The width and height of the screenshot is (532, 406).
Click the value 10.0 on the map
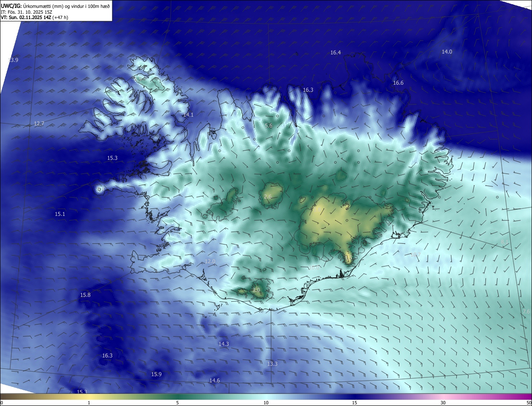pos(314,268)
